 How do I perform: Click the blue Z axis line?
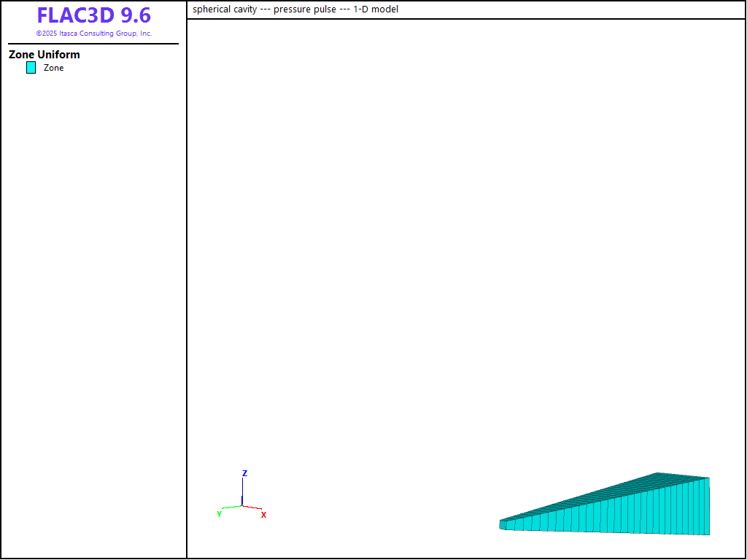tap(242, 491)
